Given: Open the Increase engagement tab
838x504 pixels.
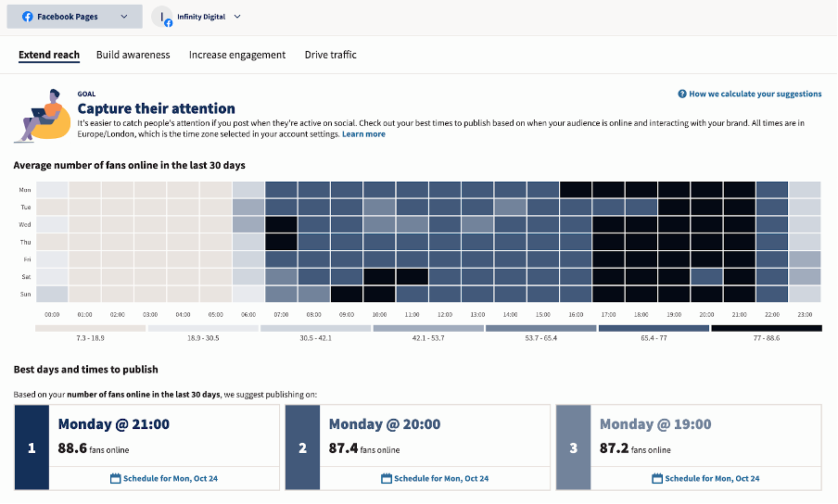Looking at the screenshot, I should (237, 55).
